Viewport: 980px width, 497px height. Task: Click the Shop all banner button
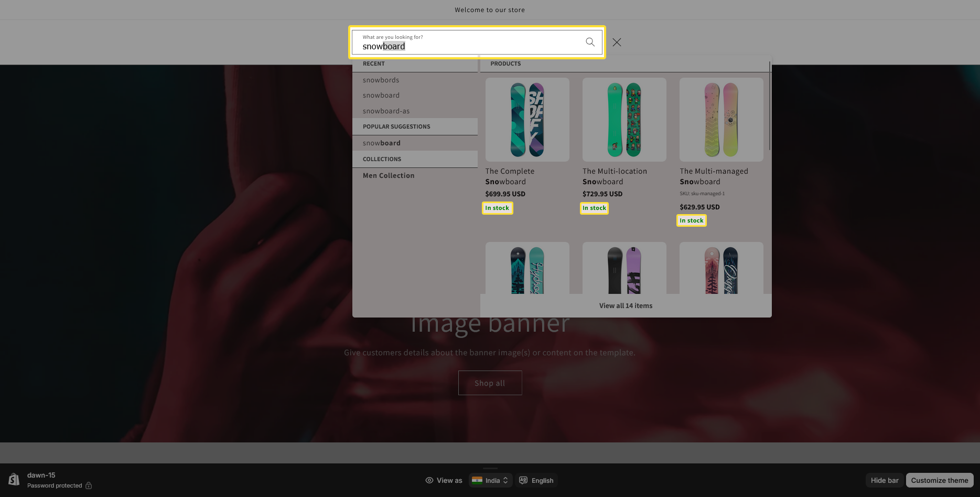pos(490,383)
